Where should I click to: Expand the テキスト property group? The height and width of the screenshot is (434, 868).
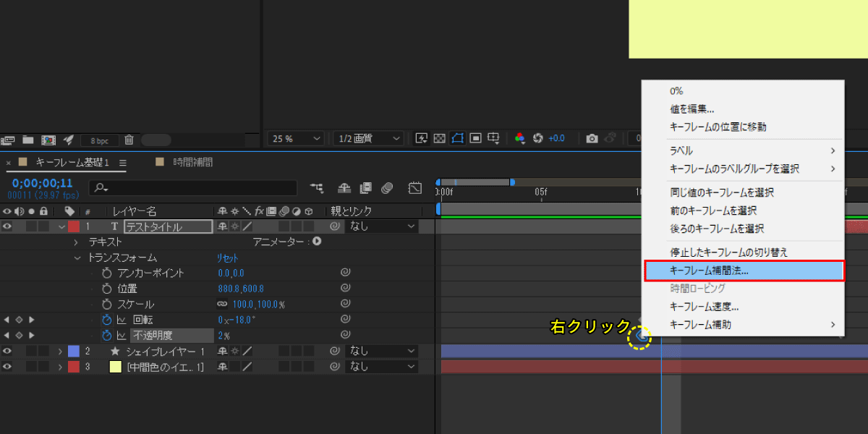77,242
